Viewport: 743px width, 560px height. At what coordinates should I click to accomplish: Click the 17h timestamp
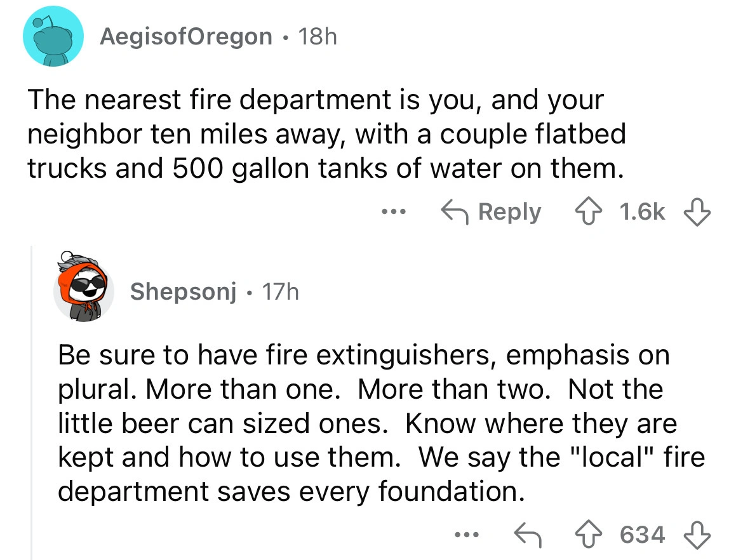[280, 291]
